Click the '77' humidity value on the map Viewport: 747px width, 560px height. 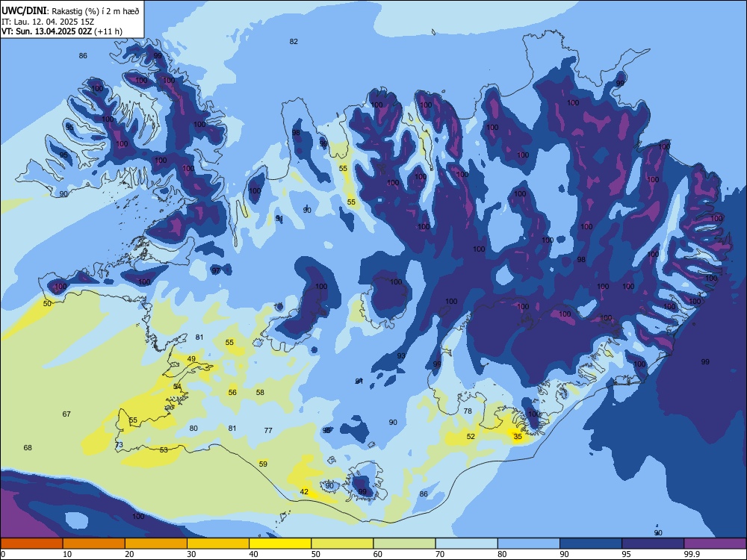268,431
